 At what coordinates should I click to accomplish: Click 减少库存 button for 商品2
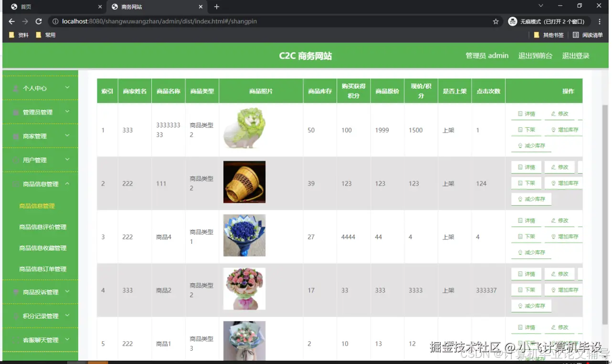click(x=531, y=306)
